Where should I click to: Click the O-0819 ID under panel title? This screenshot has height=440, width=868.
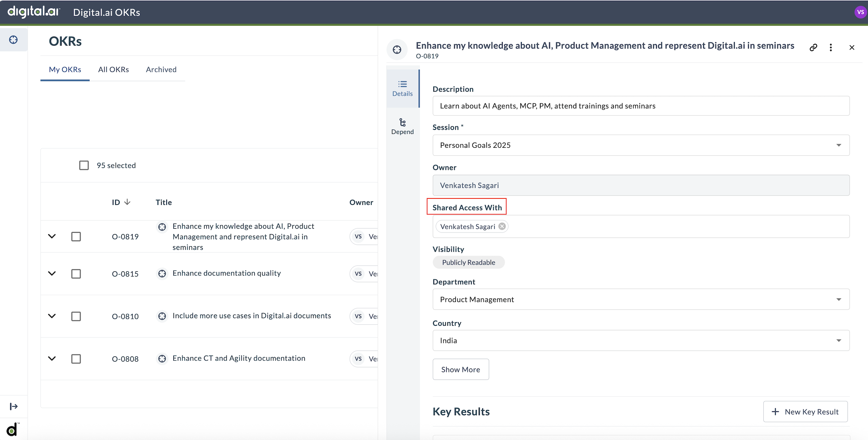point(427,56)
